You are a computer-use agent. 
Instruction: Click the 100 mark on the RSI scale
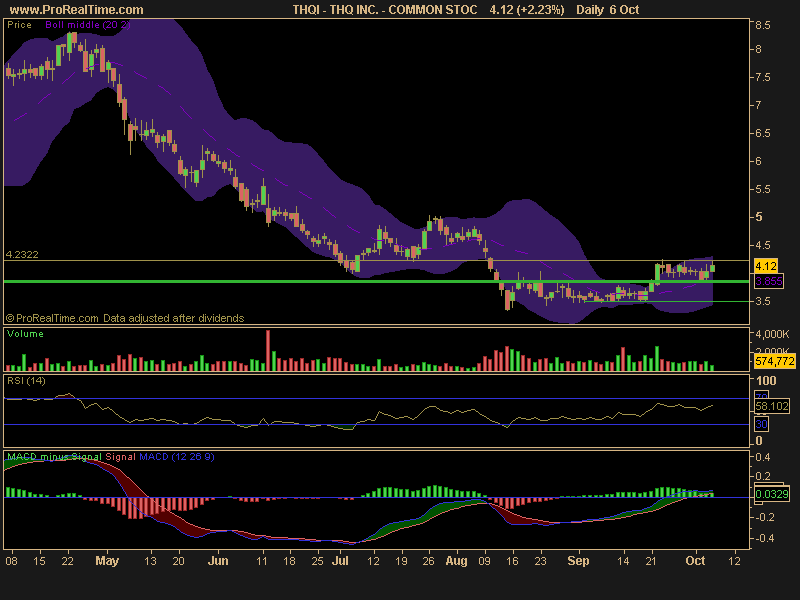[766, 381]
